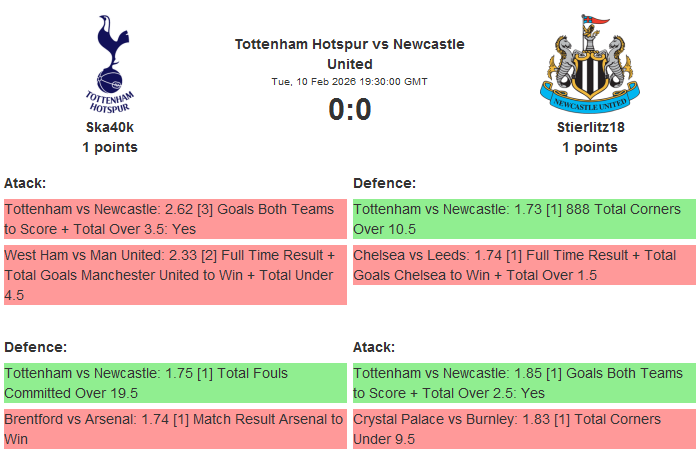Select the Total Fouls Committed Over 19.5 bet

pyautogui.click(x=175, y=383)
